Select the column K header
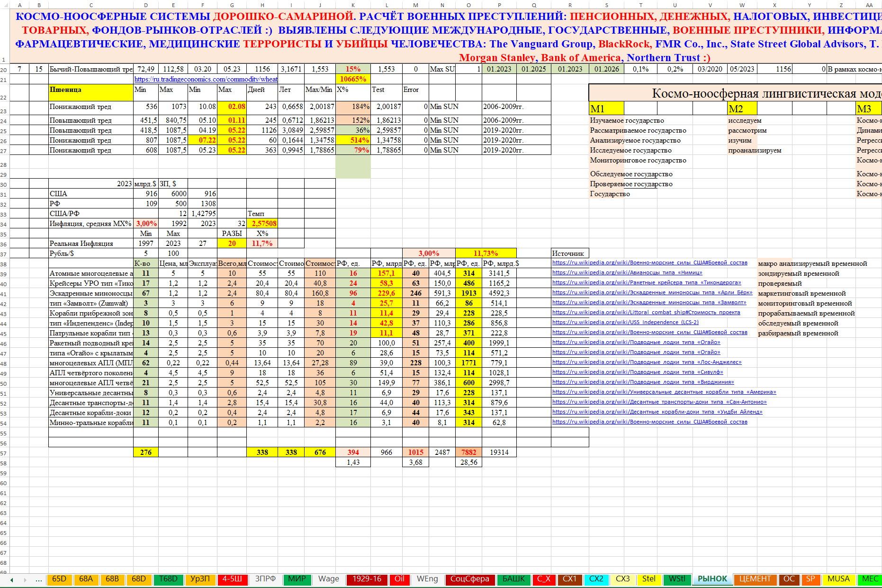Screen dimensions: 882x588 (353, 5)
